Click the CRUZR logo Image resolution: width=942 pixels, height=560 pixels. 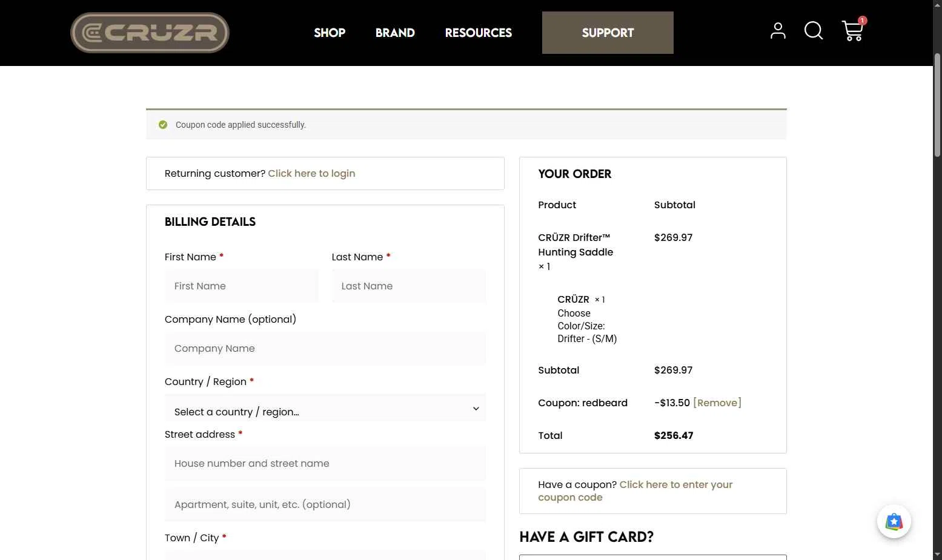click(150, 33)
